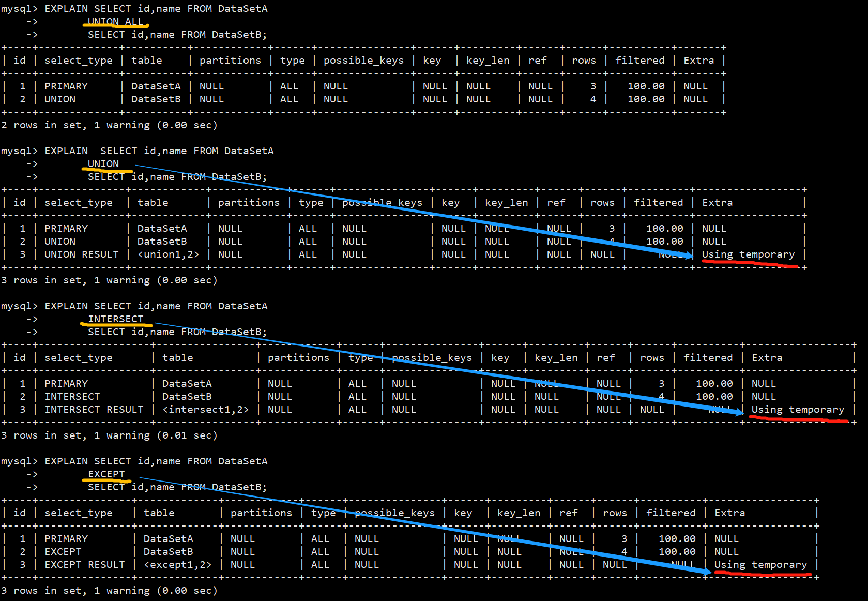Click the partitions header in the EXCEPT table
868x601 pixels.
(262, 513)
